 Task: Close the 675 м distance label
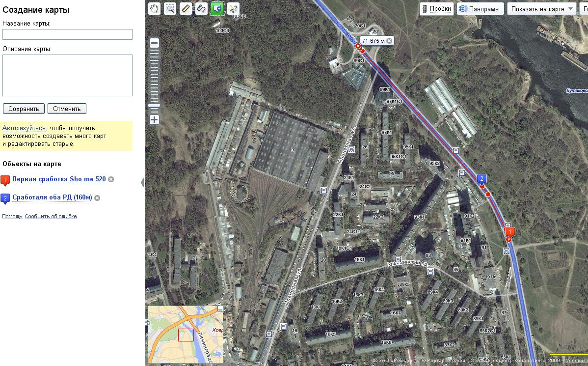[x=389, y=41]
